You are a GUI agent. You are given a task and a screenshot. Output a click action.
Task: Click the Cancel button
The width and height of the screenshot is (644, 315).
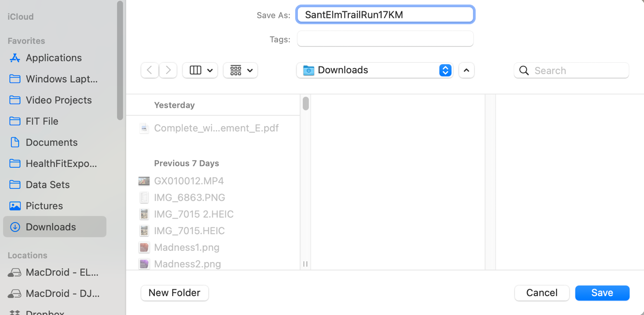click(x=541, y=293)
